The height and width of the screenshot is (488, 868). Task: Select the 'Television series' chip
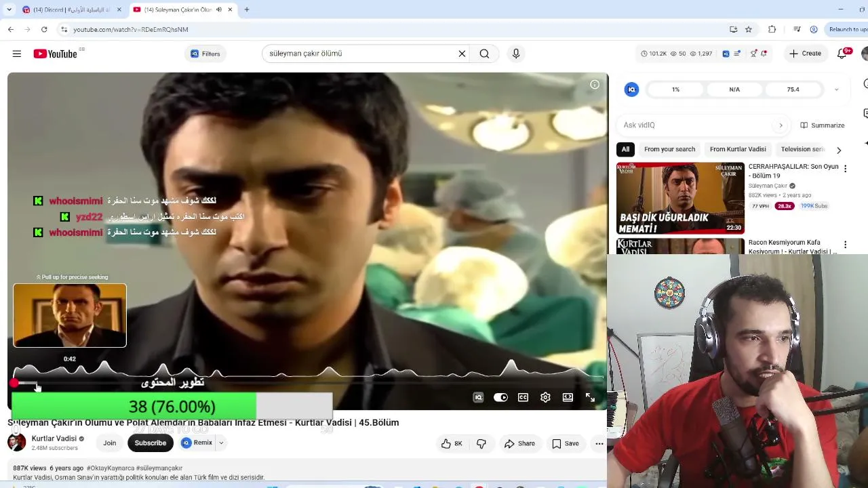click(803, 149)
